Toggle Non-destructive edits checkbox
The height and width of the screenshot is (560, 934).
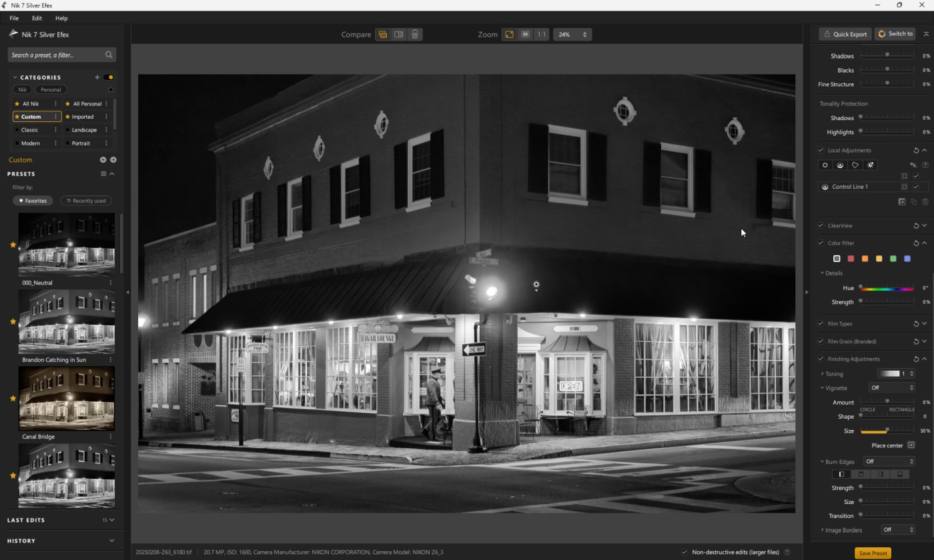pos(684,552)
